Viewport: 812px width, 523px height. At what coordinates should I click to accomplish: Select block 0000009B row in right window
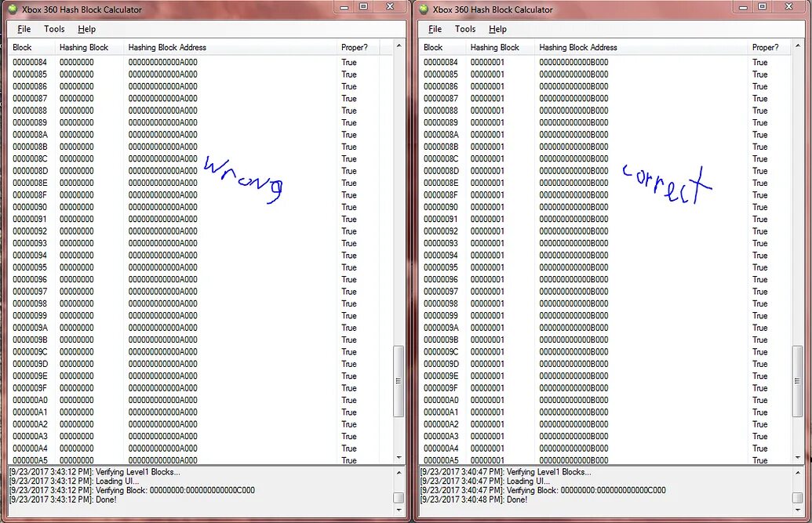[606, 340]
